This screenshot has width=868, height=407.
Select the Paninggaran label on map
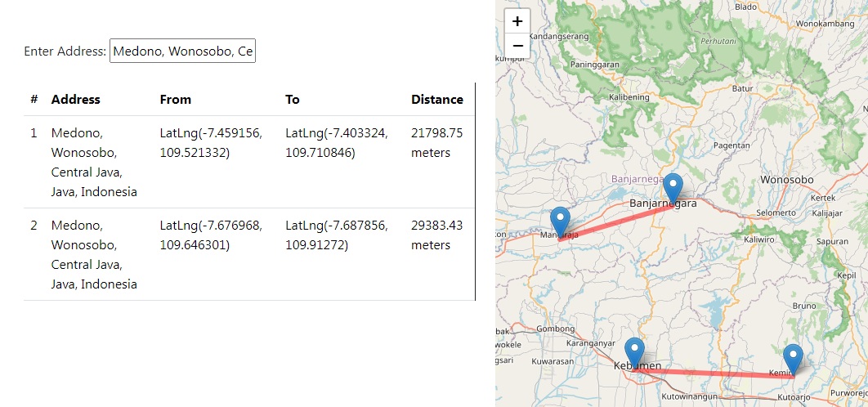595,65
